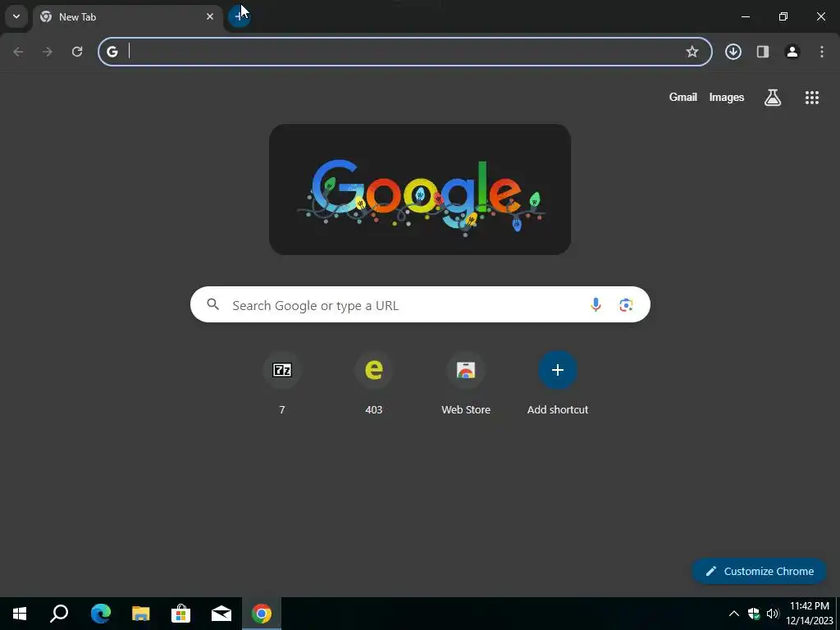
Task: Close the New Tab tab
Action: tap(210, 16)
